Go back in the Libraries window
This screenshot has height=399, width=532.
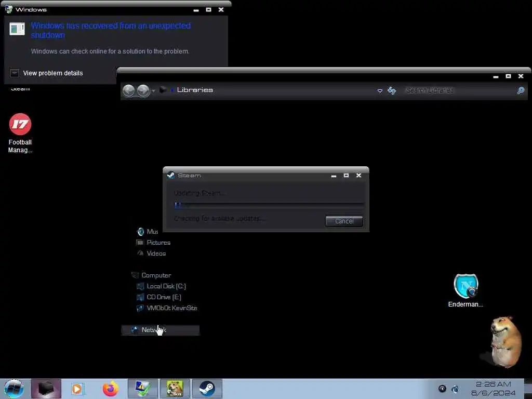(x=129, y=90)
